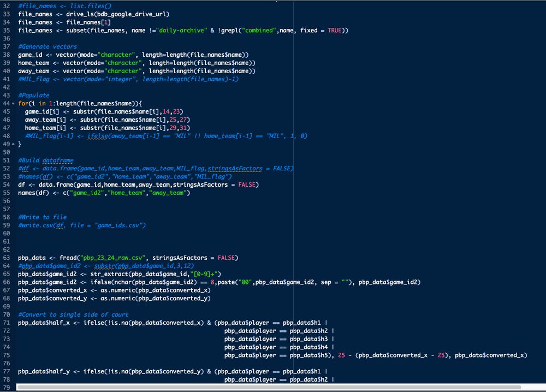The width and height of the screenshot is (546, 392).
Task: Click "substr" on line 45
Action: click(83, 112)
